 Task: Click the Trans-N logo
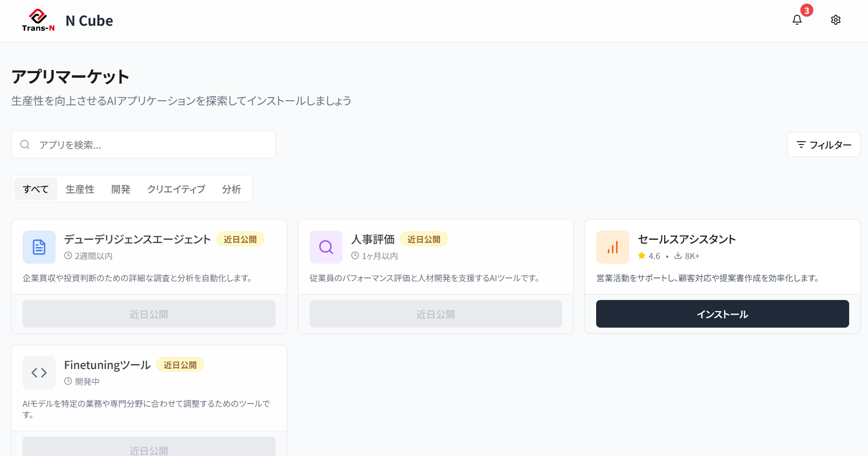38,19
